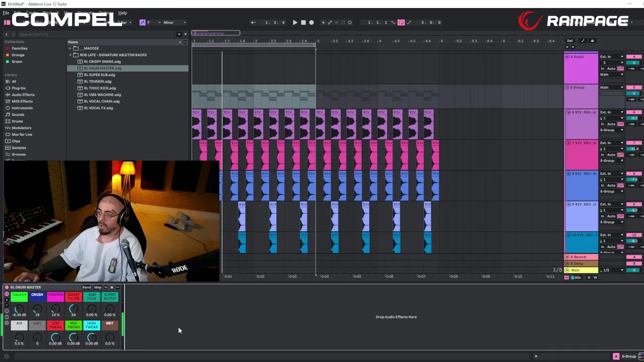The image size is (644, 362).
Task: Toggle the Follow playback arrow icon
Action: 253,23
